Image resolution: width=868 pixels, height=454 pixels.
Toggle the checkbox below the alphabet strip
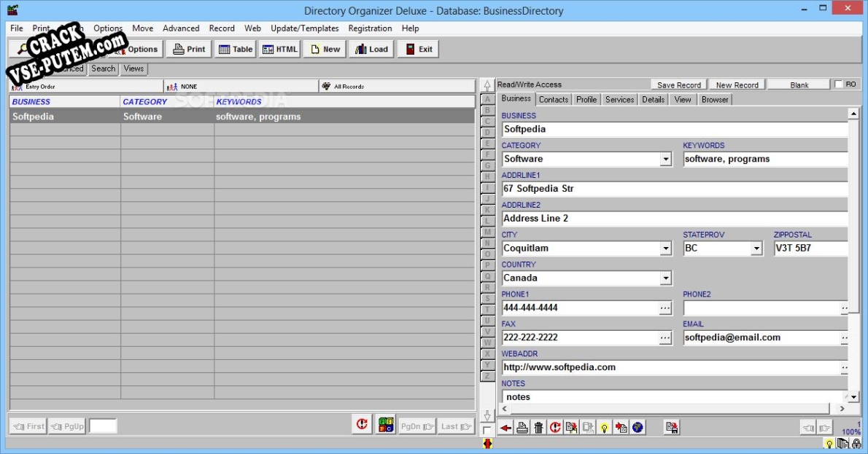tap(487, 431)
